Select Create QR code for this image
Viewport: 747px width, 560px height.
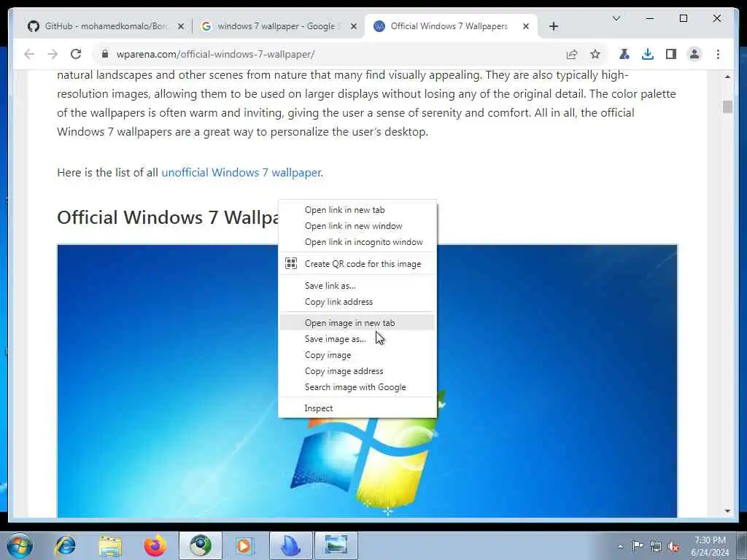(x=357, y=264)
